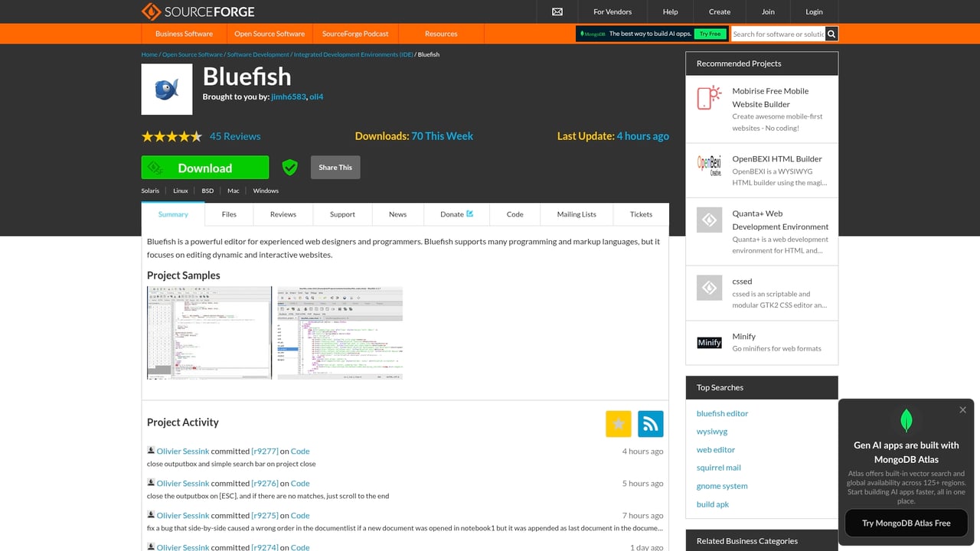
Task: Open the project activity RSS feed icon
Action: pyautogui.click(x=650, y=423)
